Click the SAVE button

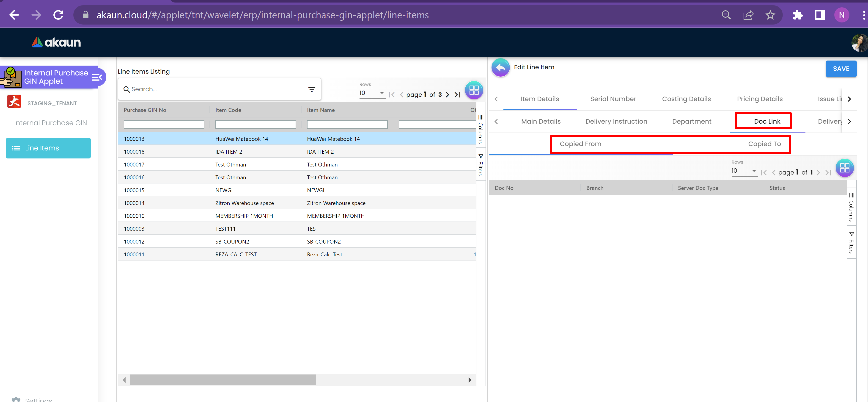click(x=841, y=69)
